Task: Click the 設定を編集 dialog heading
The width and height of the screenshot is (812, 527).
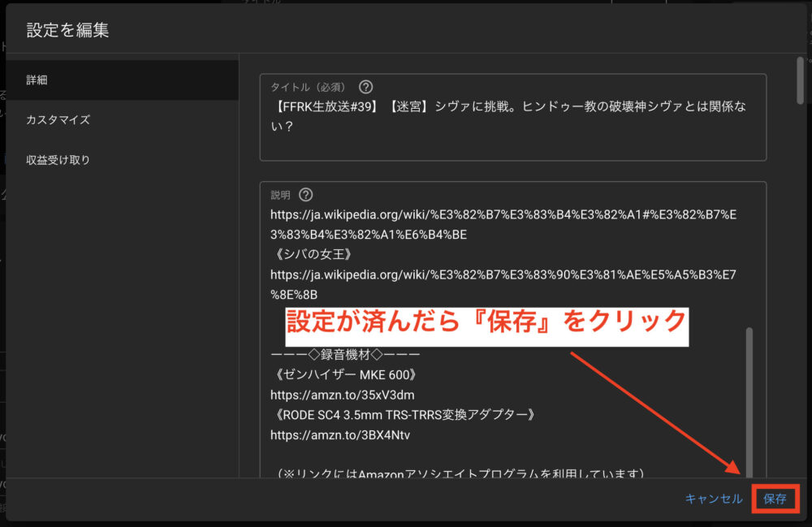Action: click(x=68, y=30)
